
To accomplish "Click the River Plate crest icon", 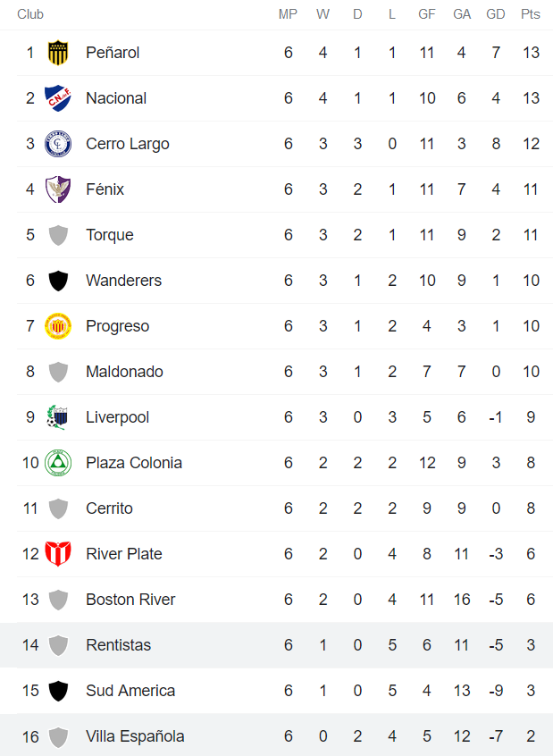I will [58, 554].
